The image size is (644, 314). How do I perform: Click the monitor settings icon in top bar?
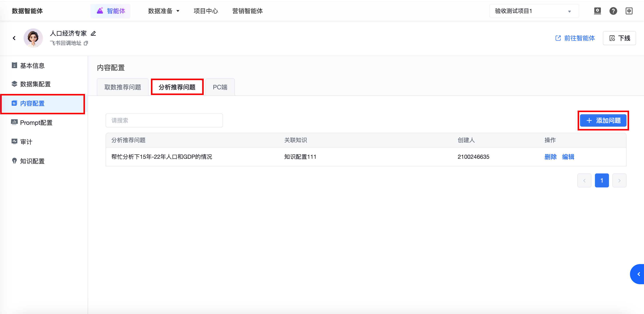[x=597, y=11]
